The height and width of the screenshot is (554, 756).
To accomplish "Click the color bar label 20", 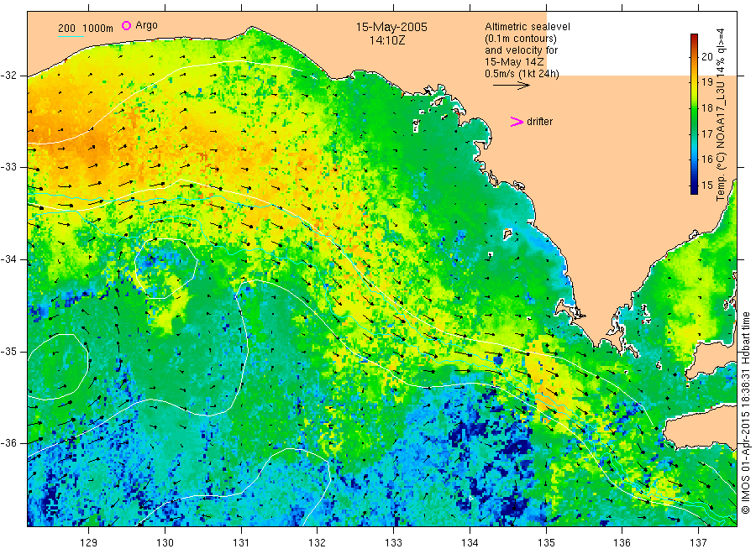I will [x=706, y=57].
